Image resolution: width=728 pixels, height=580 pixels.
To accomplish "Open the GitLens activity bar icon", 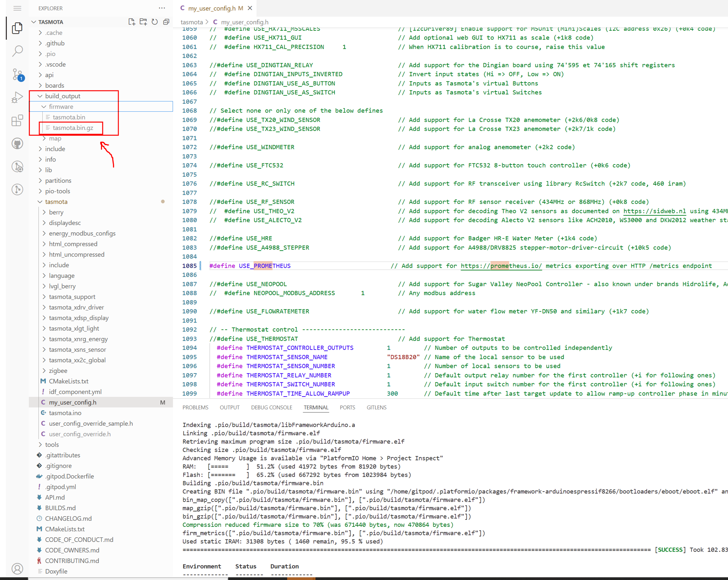I will [x=17, y=189].
